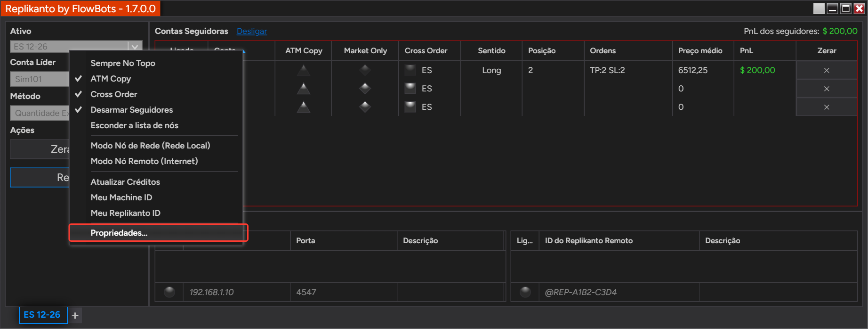Click Cross Order column header

coord(430,50)
